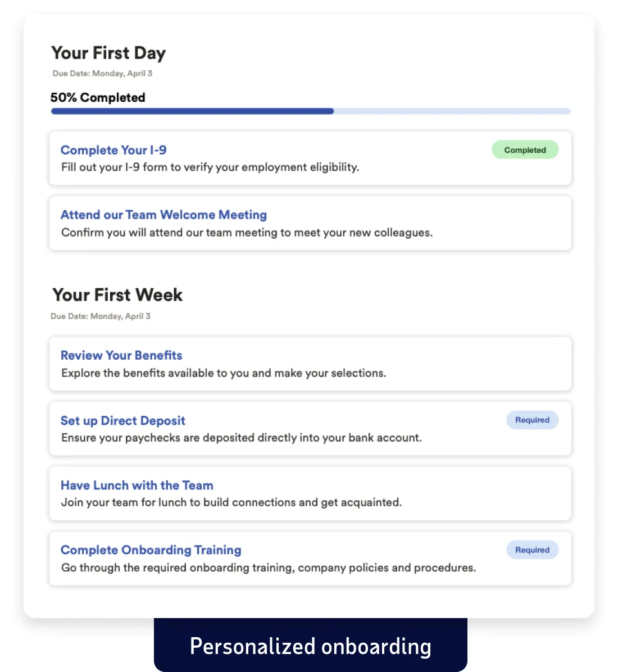Click Required badge on Direct Deposit card
The image size is (618, 672).
[x=532, y=420]
